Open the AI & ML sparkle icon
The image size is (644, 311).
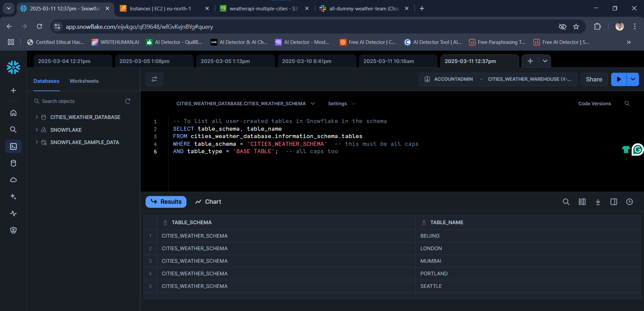pos(13,197)
